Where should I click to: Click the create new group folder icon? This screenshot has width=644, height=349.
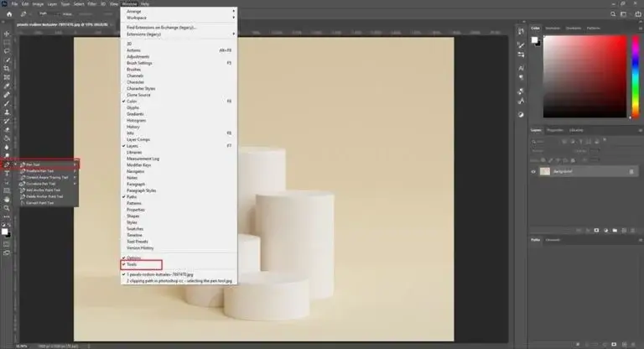pyautogui.click(x=615, y=230)
